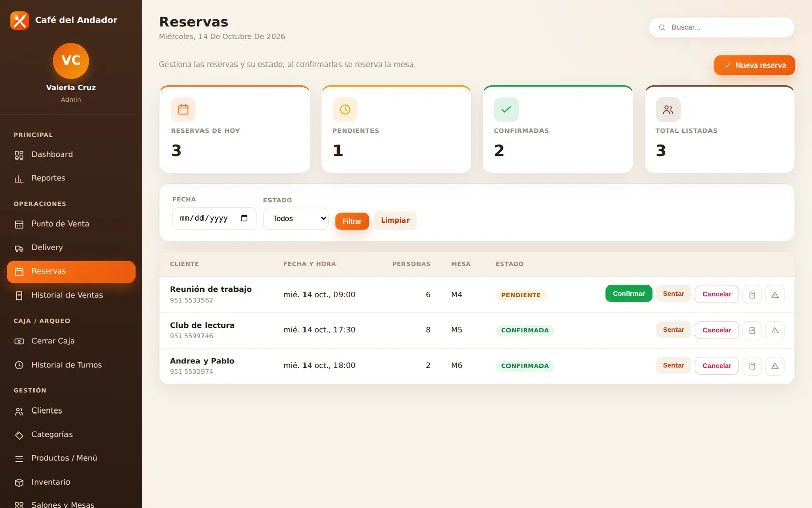Click phone number 951 5533562

(x=191, y=300)
